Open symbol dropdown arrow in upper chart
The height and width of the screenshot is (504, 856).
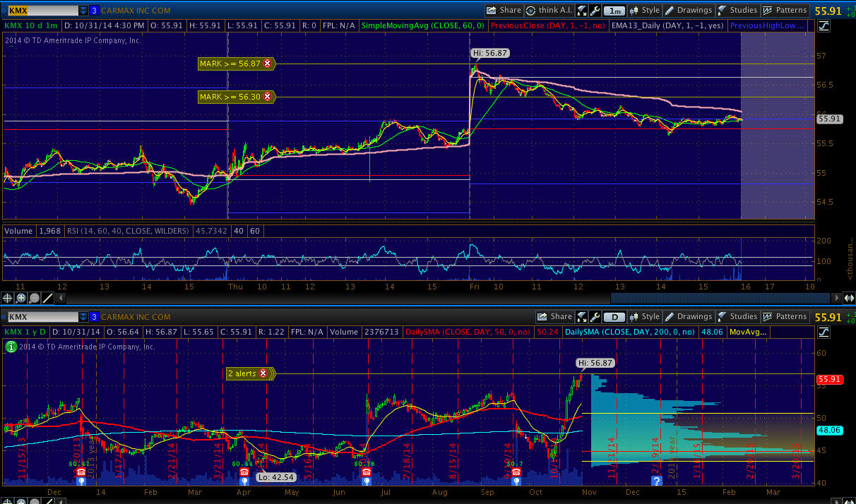[x=83, y=11]
